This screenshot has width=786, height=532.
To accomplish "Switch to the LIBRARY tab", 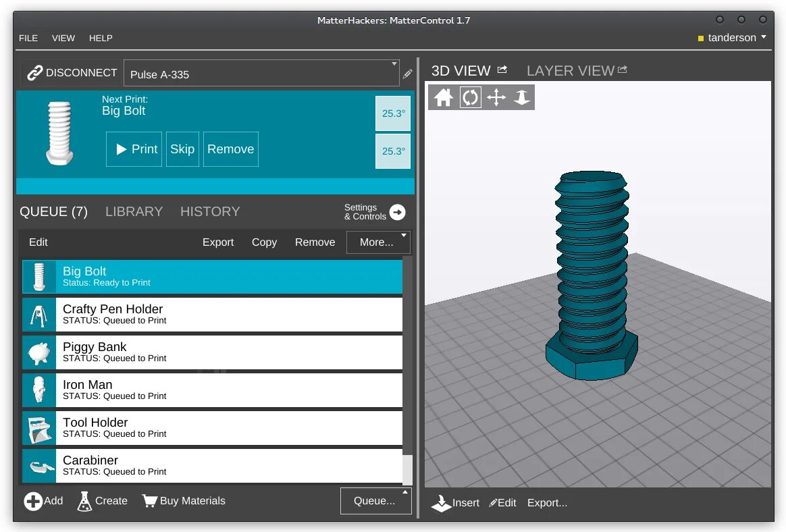I will coord(134,211).
